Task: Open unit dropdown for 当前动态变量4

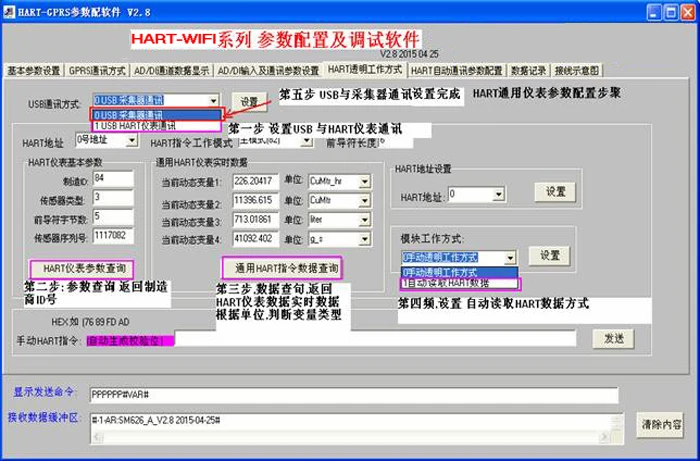Action: 365,240
